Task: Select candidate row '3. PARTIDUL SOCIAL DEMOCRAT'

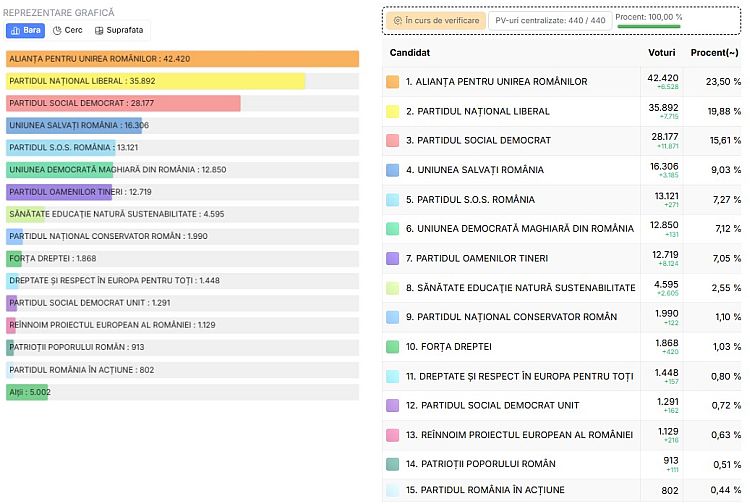Action: coord(562,141)
